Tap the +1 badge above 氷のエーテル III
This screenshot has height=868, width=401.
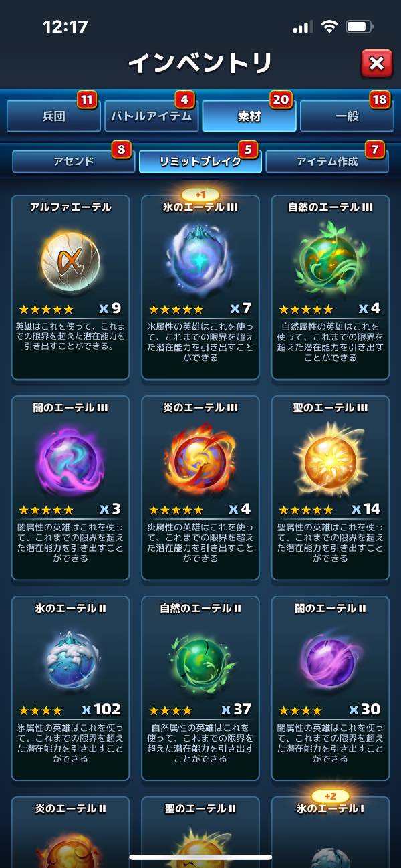pos(200,194)
